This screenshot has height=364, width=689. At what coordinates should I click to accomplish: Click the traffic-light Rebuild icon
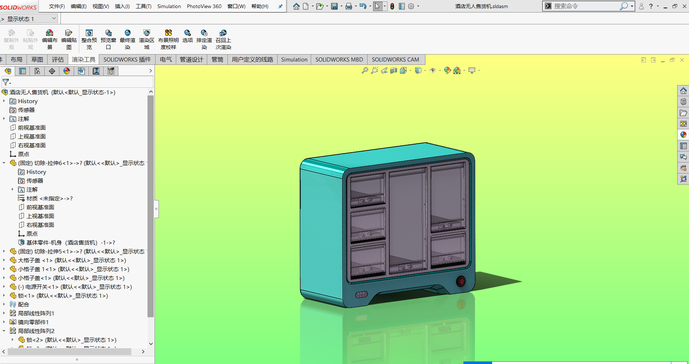click(x=392, y=6)
